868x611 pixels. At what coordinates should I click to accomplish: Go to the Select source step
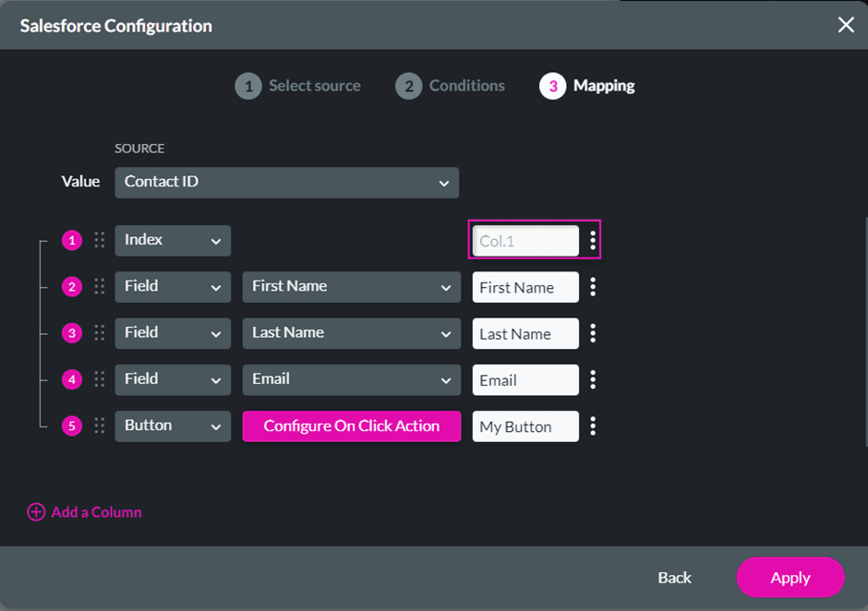coord(298,86)
